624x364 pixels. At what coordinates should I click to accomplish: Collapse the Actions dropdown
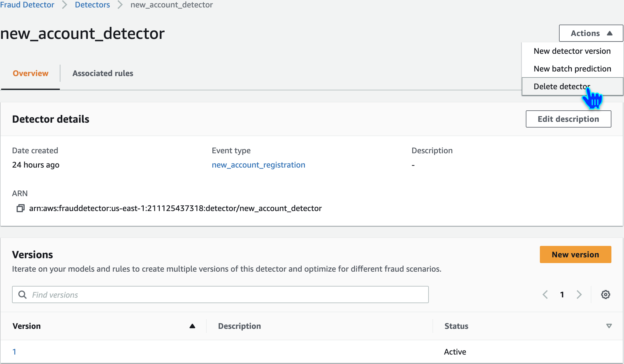click(591, 33)
